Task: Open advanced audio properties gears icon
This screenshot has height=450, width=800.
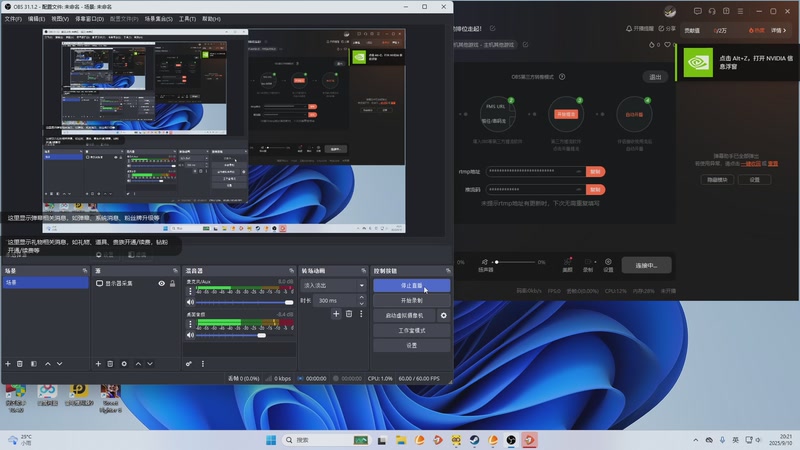Action: (x=189, y=364)
